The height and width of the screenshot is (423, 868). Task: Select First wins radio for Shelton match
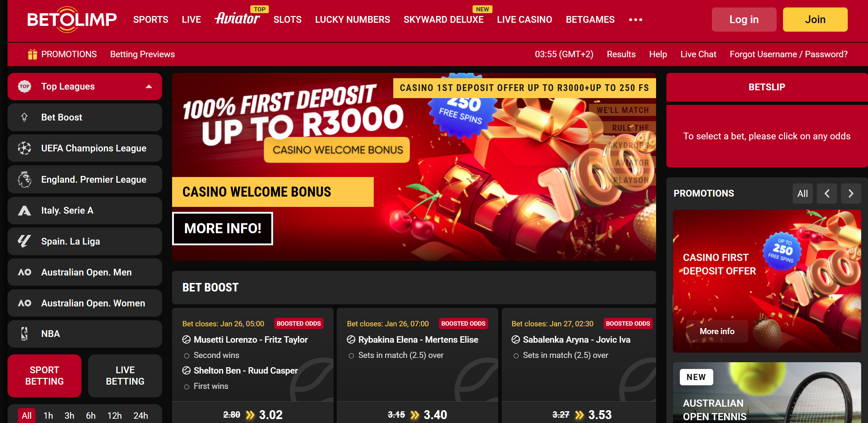186,387
